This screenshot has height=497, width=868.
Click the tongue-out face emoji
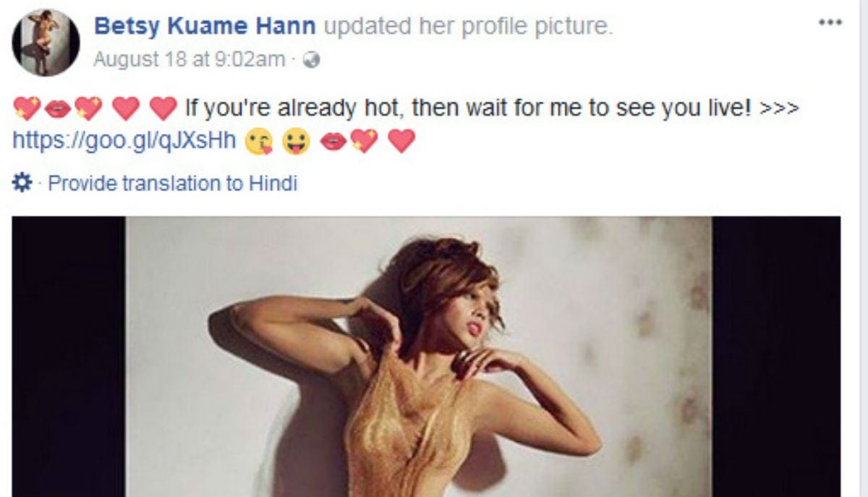tap(297, 142)
